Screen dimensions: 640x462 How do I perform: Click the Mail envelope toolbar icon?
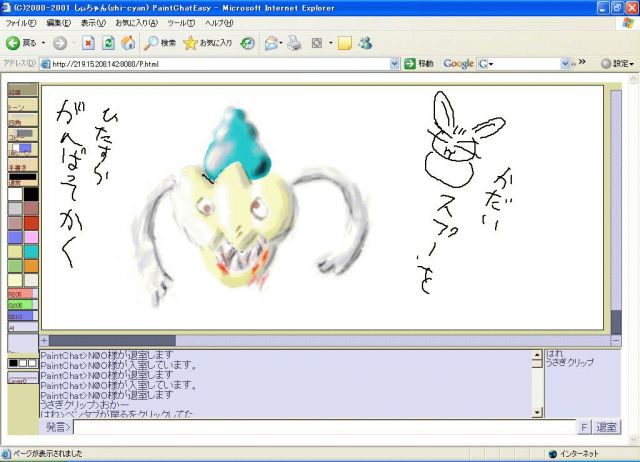click(x=271, y=43)
